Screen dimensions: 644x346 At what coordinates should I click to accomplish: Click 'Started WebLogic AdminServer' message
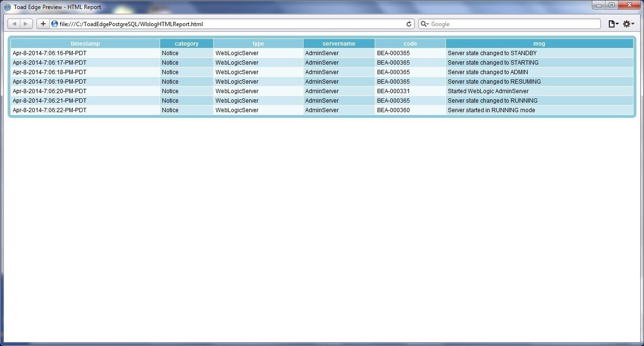488,91
